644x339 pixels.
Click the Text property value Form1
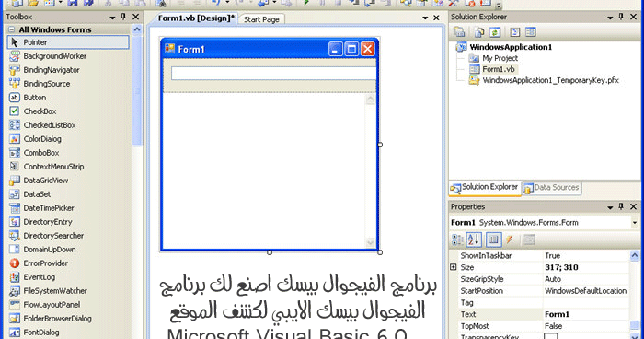pyautogui.click(x=557, y=314)
